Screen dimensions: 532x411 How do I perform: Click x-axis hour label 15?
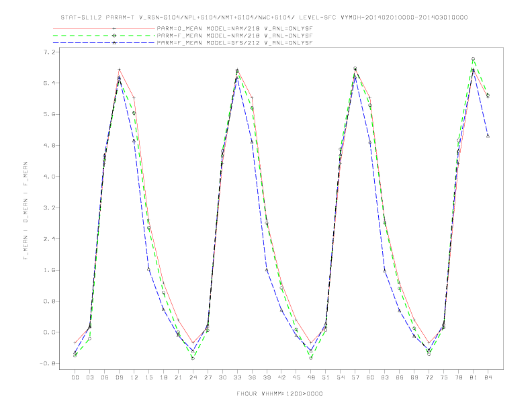pyautogui.click(x=149, y=377)
